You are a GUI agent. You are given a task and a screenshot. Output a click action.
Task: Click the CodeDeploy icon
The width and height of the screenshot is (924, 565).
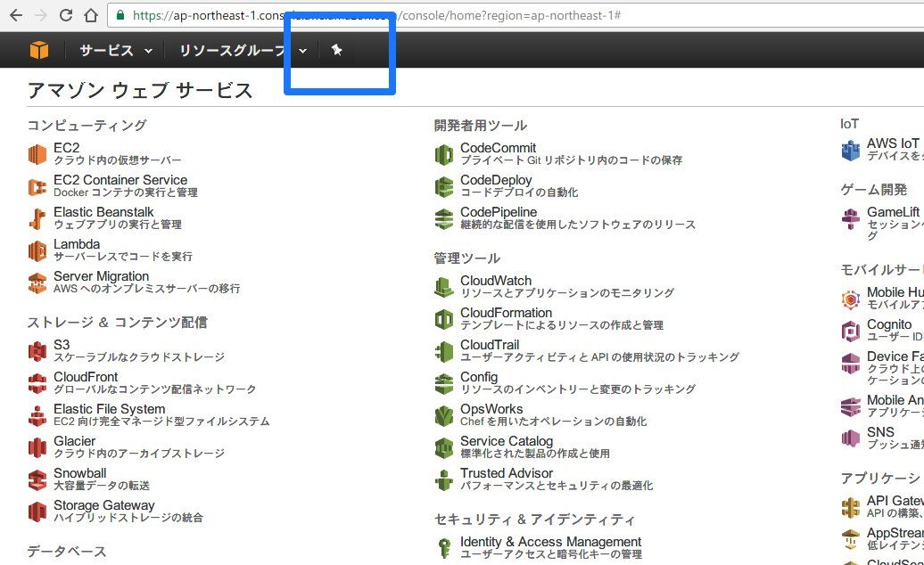coord(444,186)
